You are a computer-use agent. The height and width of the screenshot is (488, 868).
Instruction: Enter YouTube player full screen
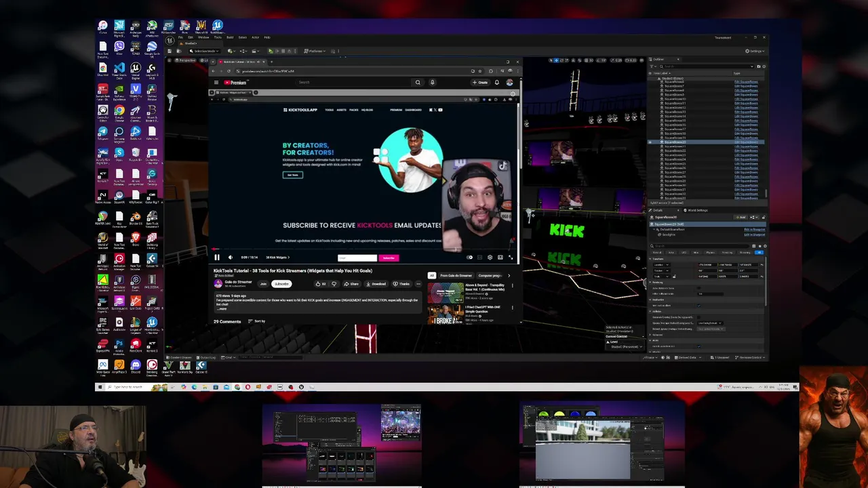tap(511, 258)
